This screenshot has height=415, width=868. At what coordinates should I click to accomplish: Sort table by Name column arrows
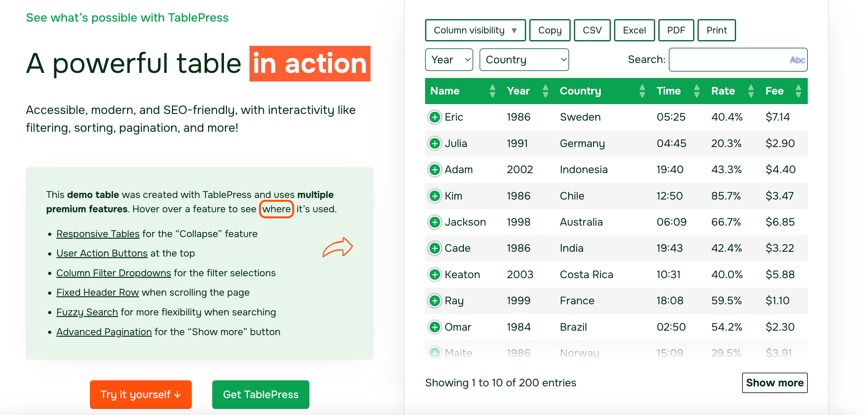[492, 91]
